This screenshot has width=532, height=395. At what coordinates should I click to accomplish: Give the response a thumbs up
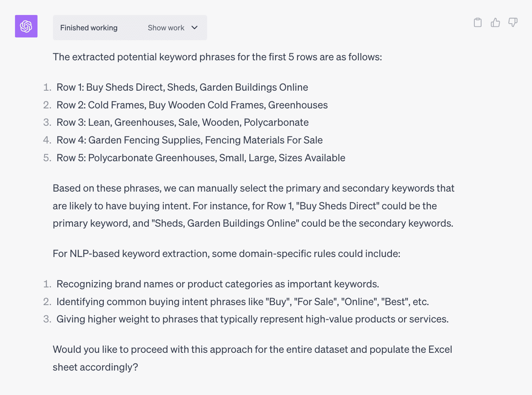(495, 22)
